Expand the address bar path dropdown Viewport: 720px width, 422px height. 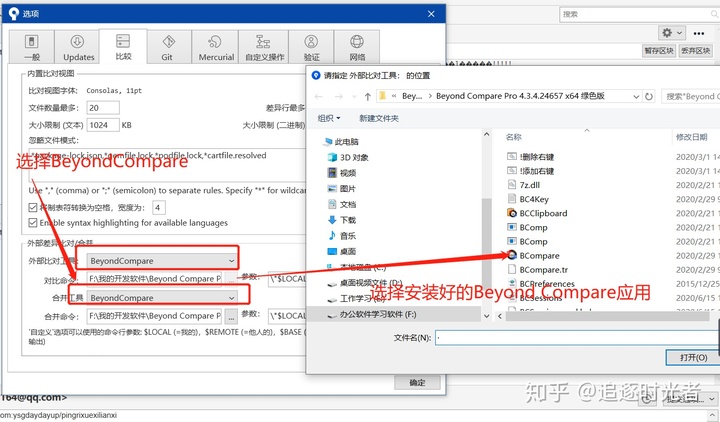point(636,96)
